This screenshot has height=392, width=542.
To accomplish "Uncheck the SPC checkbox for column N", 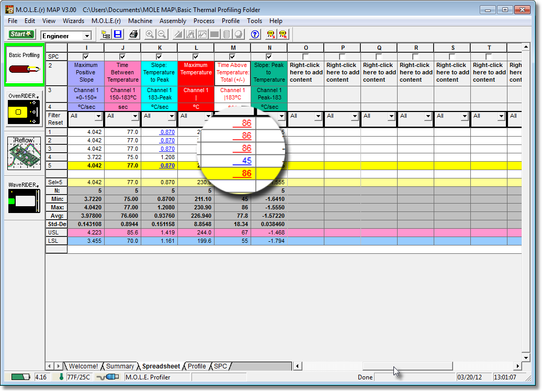I will pos(269,57).
